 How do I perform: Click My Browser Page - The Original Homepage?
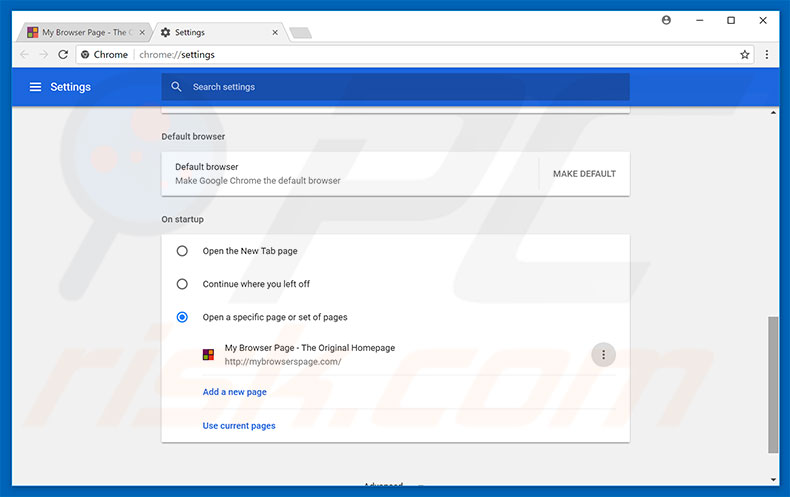(x=310, y=348)
